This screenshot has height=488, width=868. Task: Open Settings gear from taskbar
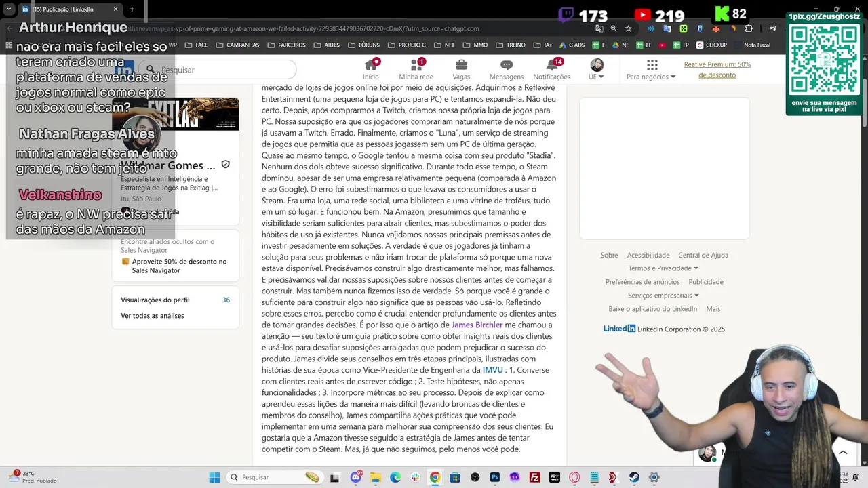point(654,477)
